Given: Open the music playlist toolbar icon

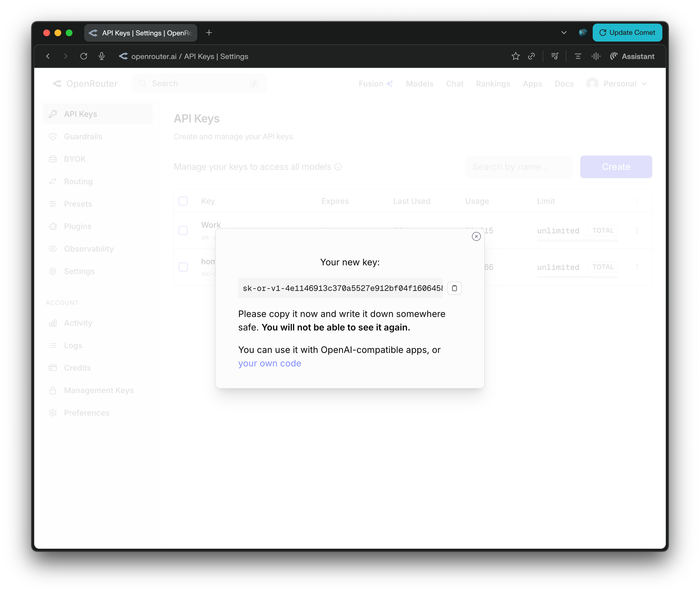Looking at the screenshot, I should click(x=555, y=56).
